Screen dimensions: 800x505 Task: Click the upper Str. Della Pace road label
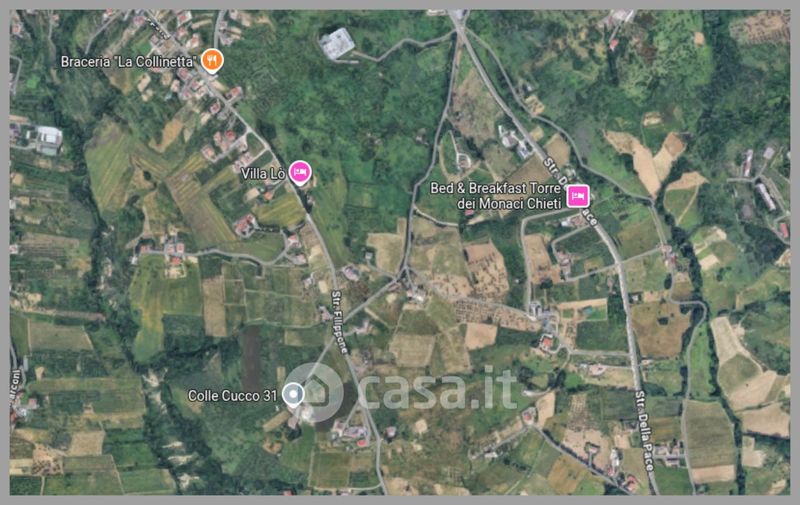click(570, 191)
